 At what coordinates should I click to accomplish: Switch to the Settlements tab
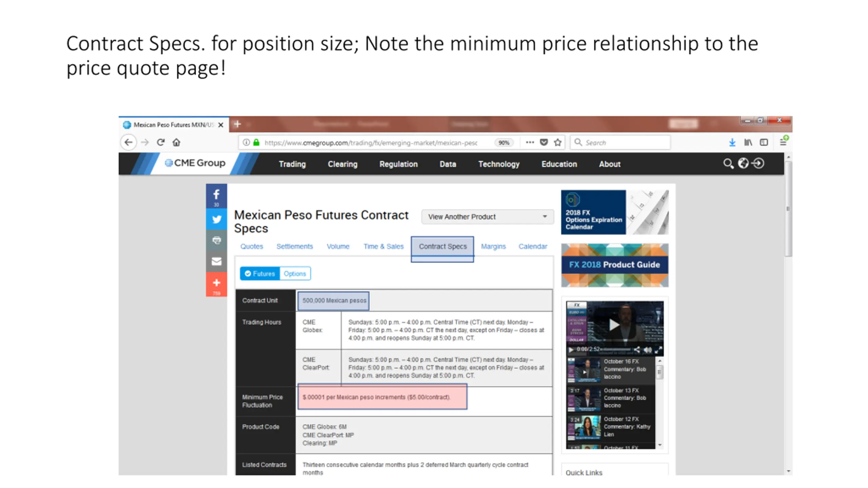tap(295, 246)
